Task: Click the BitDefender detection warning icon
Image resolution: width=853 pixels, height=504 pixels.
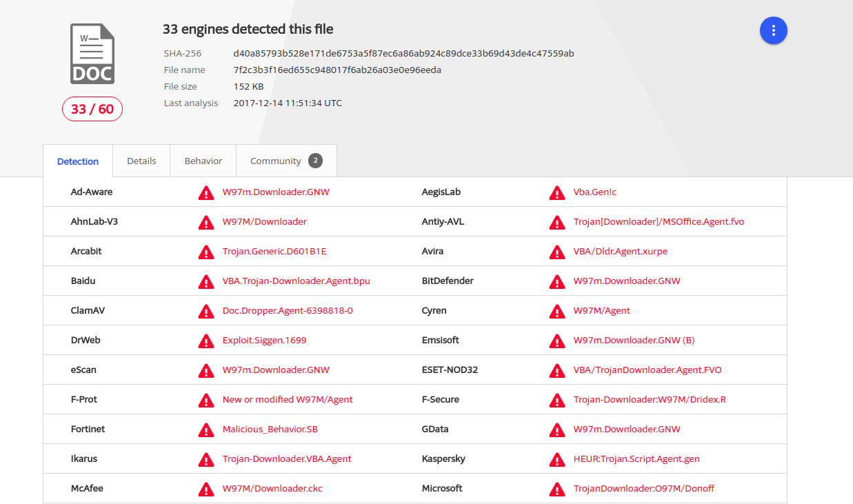Action: [x=557, y=281]
